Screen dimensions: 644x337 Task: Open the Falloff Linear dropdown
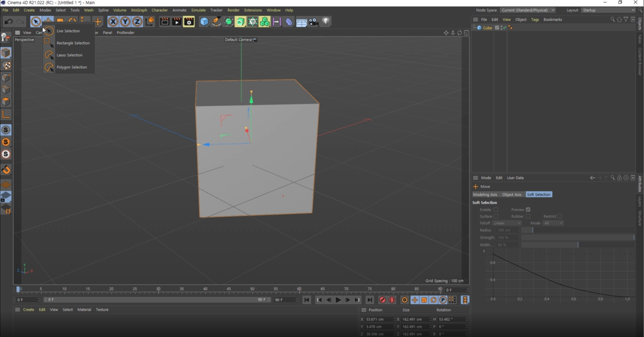pos(507,223)
